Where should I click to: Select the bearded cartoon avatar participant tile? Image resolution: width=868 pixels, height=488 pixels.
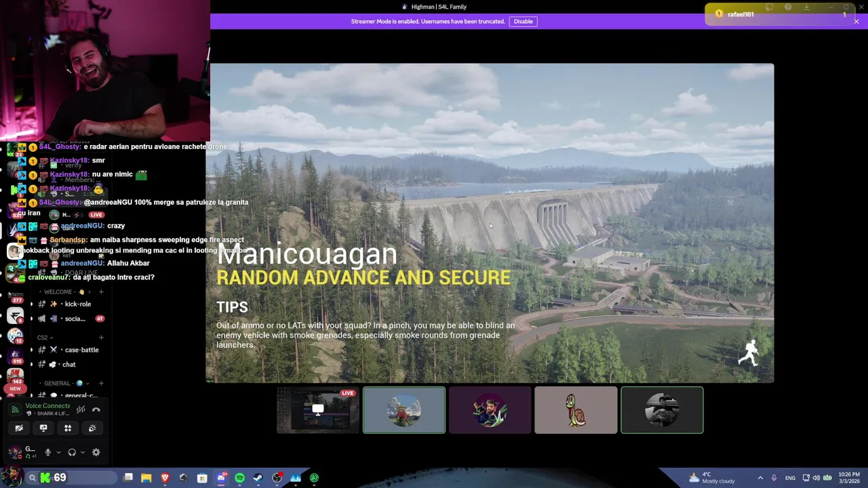point(490,410)
